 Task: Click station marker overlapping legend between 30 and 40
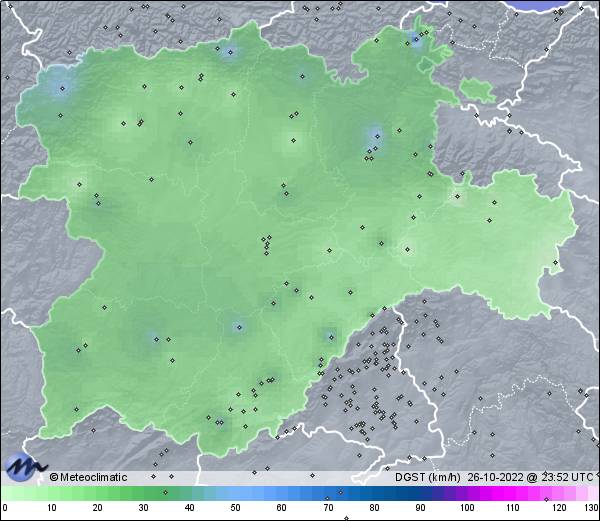pyautogui.click(x=165, y=492)
